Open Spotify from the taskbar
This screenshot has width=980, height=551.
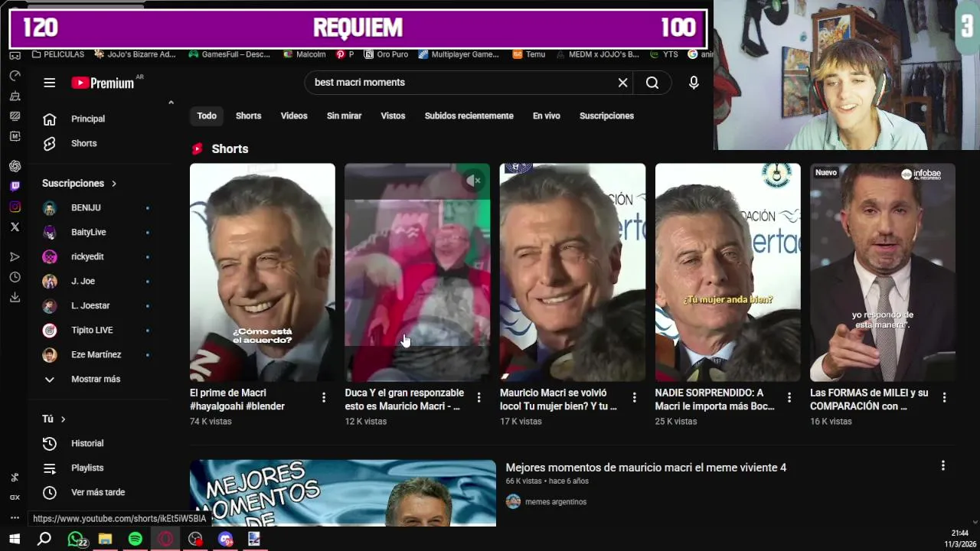point(135,539)
